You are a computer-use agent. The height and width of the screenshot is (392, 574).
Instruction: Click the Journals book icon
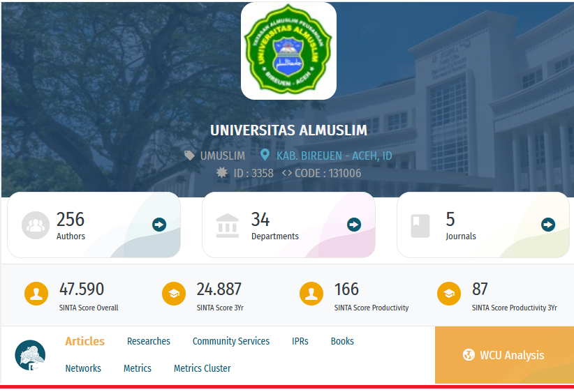420,226
